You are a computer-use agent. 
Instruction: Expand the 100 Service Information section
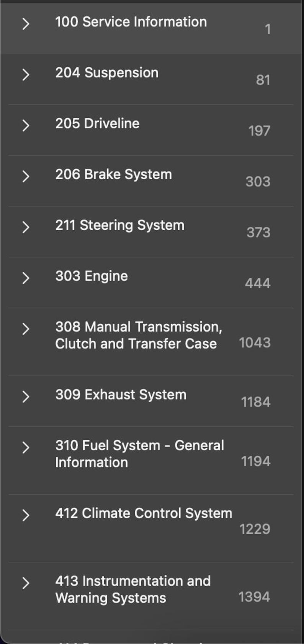click(x=26, y=24)
